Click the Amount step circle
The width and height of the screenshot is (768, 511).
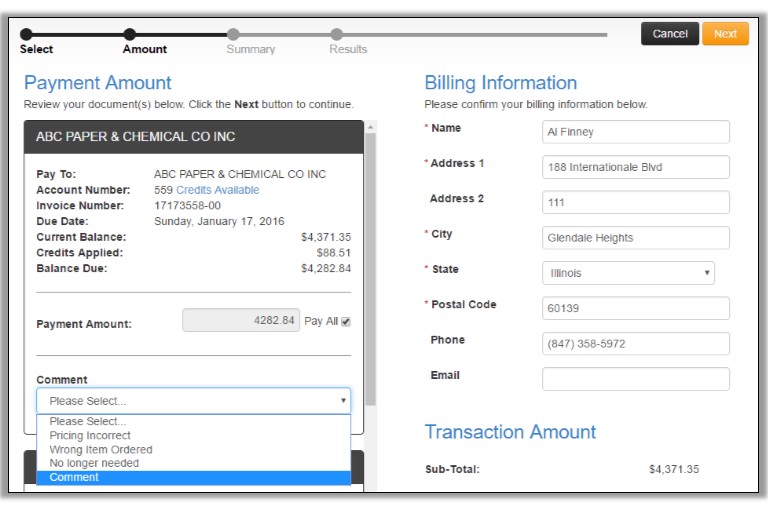pos(129,34)
